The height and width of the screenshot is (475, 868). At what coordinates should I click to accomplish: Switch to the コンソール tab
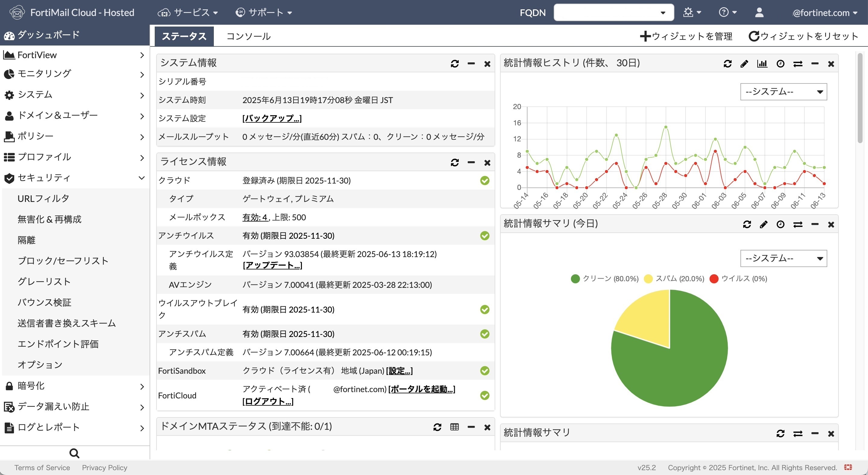(x=248, y=36)
